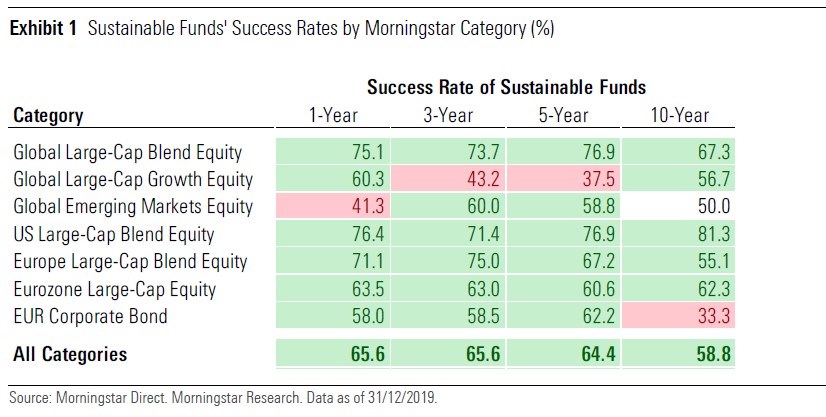Select the Global Large-Cap Blend Equity row label
The width and height of the screenshot is (826, 417).
pyautogui.click(x=128, y=152)
